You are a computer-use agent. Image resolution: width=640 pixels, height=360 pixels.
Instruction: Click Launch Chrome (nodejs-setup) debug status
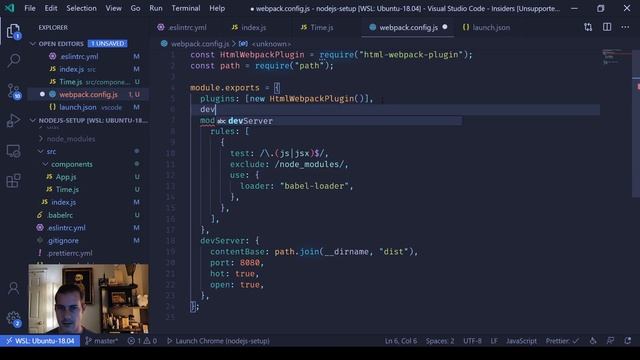pos(218,341)
